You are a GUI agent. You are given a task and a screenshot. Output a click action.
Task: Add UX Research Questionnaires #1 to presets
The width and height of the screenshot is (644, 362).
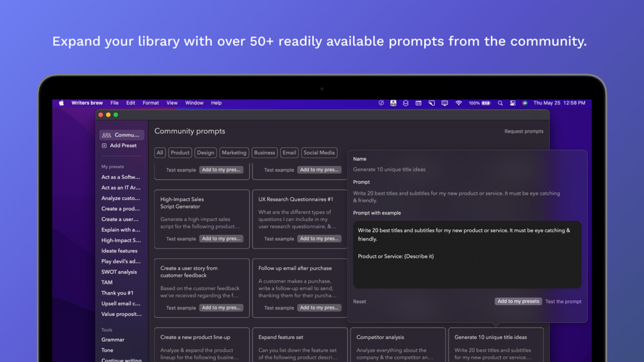point(319,238)
